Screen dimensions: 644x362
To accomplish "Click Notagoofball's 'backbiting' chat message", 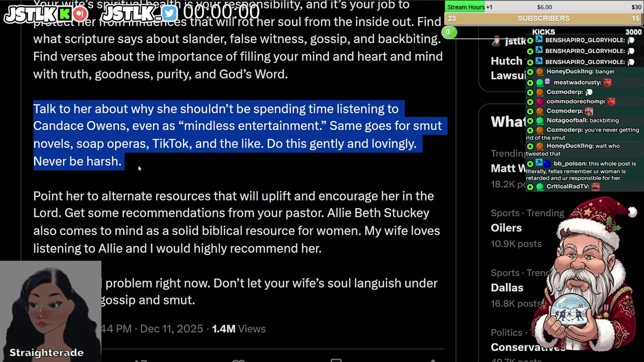I will [583, 120].
